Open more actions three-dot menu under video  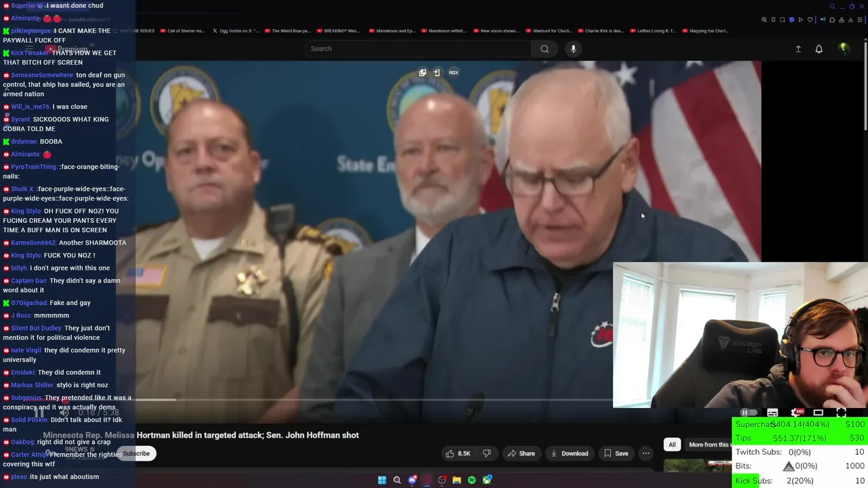[646, 453]
